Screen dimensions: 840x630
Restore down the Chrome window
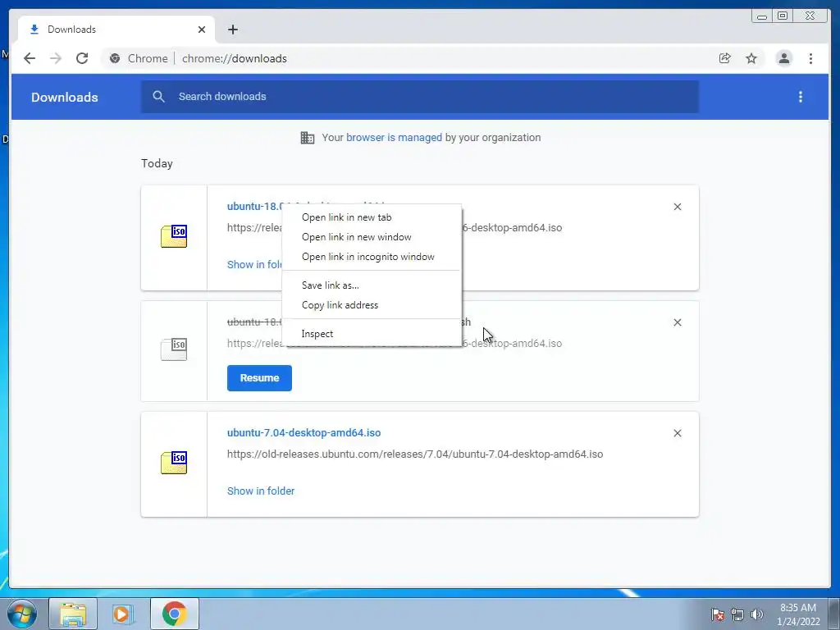pos(783,16)
